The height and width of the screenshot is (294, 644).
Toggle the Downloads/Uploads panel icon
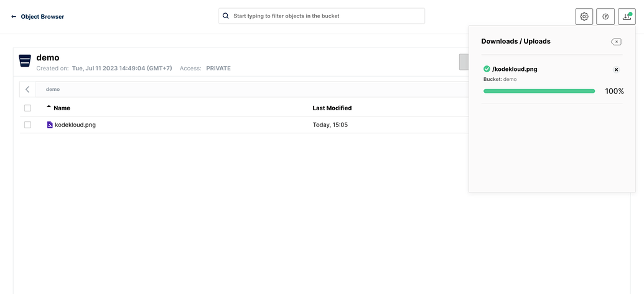[x=627, y=17]
